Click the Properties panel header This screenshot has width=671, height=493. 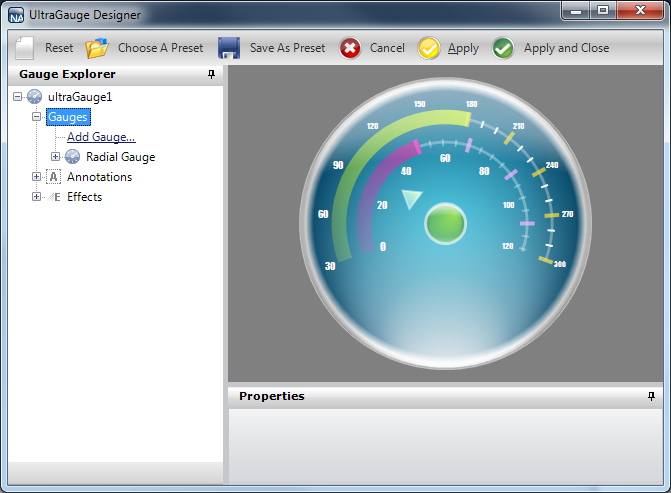445,397
